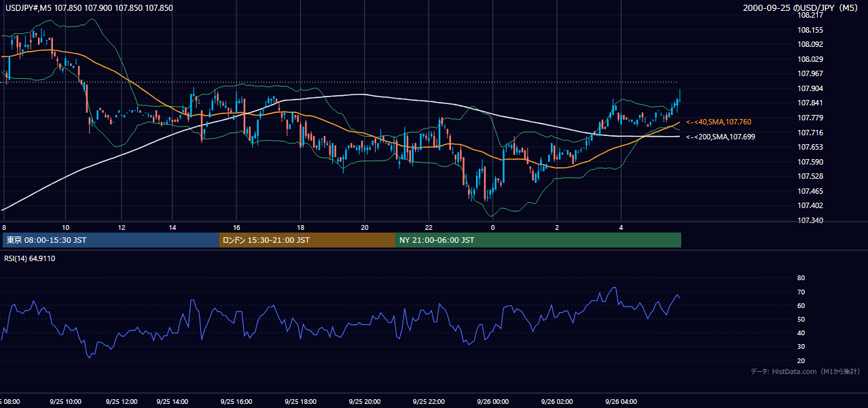Click price axis value 107.716

(x=810, y=133)
